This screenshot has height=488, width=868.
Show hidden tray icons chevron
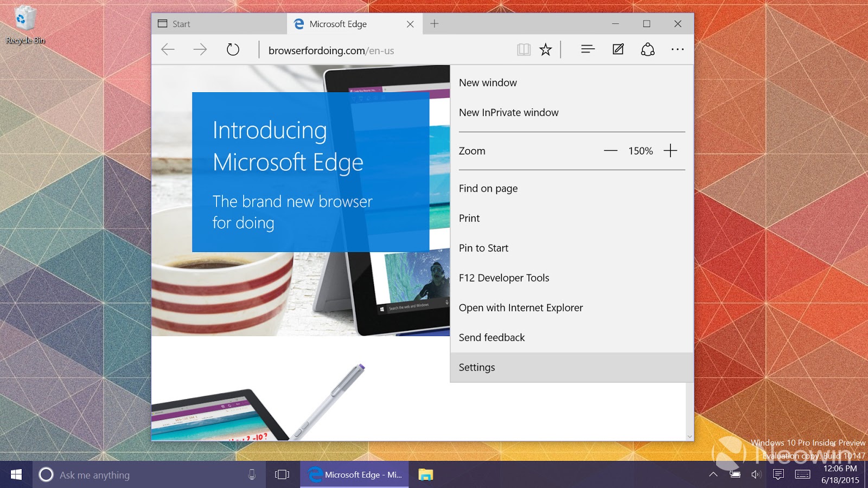tap(713, 474)
